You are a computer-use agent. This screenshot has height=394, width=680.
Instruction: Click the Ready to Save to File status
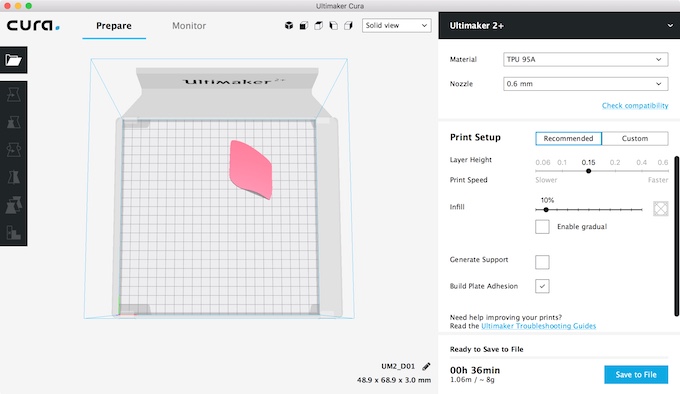coord(487,349)
